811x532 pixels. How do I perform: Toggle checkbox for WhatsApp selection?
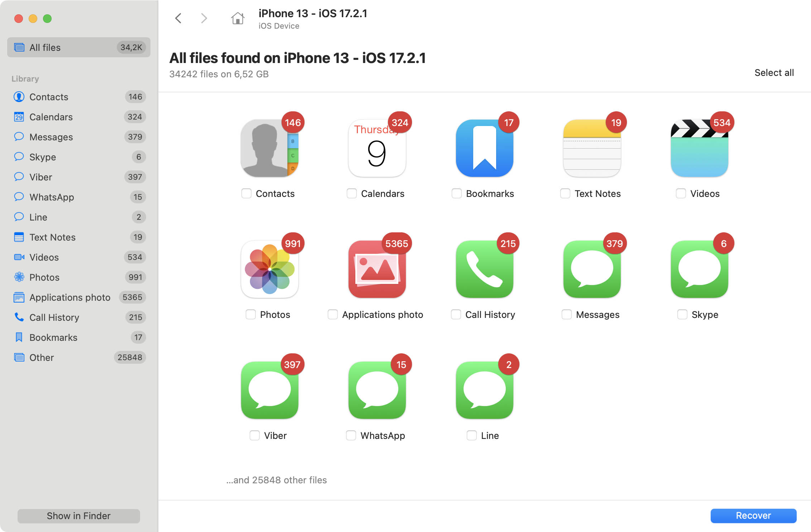351,435
